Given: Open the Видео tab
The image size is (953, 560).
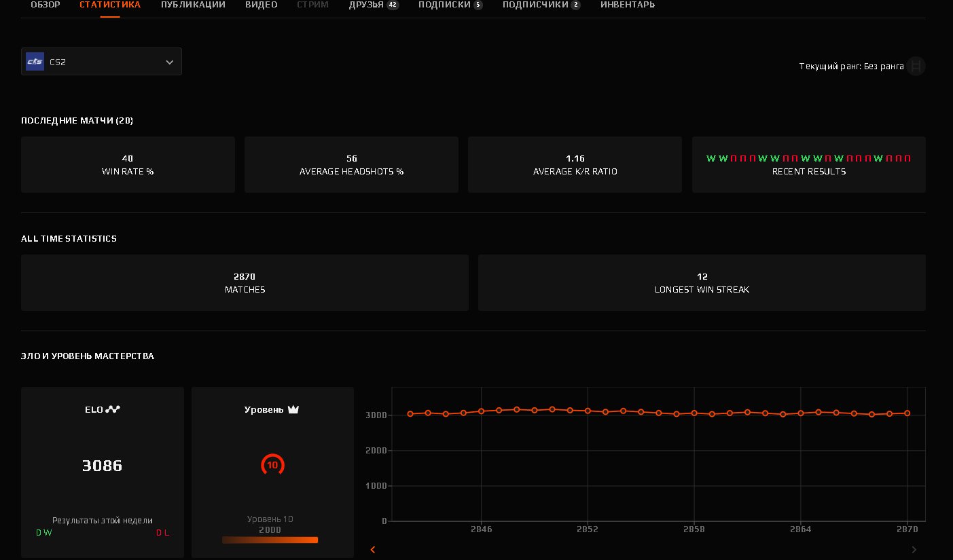Looking at the screenshot, I should coord(262,5).
